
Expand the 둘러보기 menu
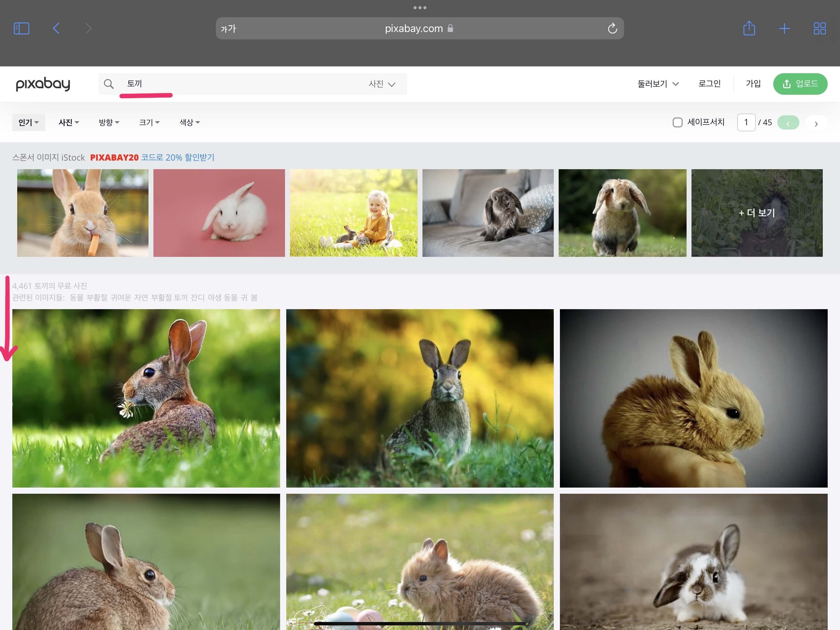point(658,84)
